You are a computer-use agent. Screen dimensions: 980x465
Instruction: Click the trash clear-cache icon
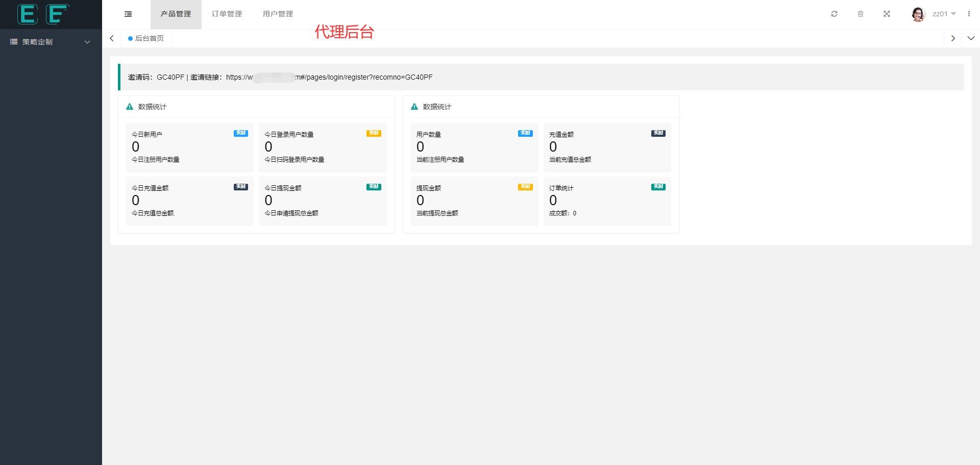point(861,14)
